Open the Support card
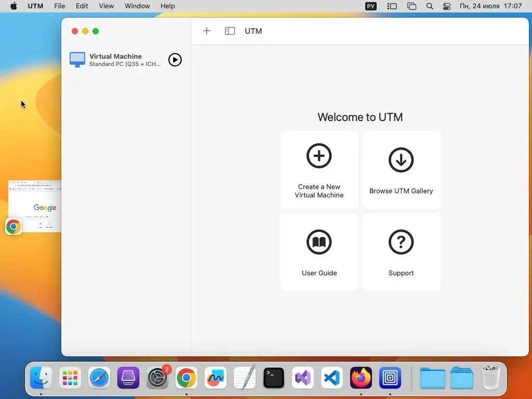 pos(401,252)
